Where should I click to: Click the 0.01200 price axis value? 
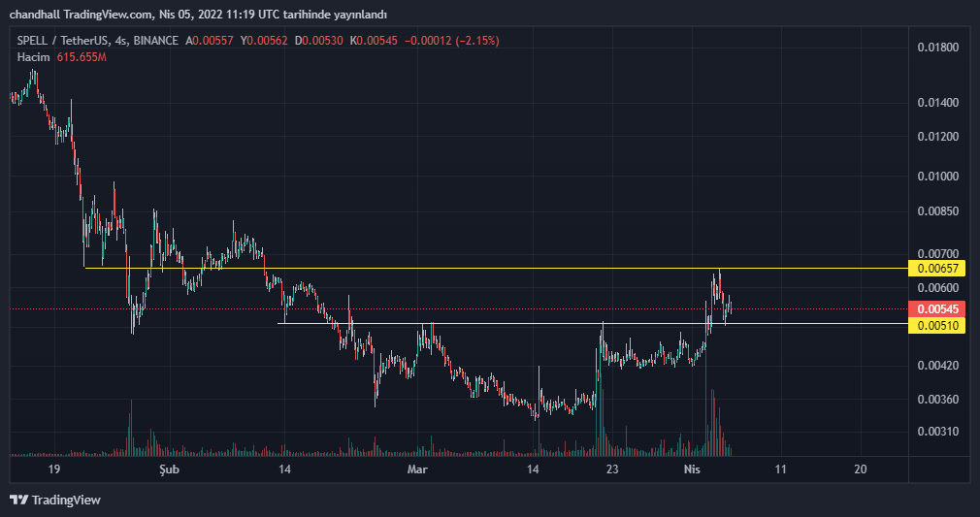point(937,137)
